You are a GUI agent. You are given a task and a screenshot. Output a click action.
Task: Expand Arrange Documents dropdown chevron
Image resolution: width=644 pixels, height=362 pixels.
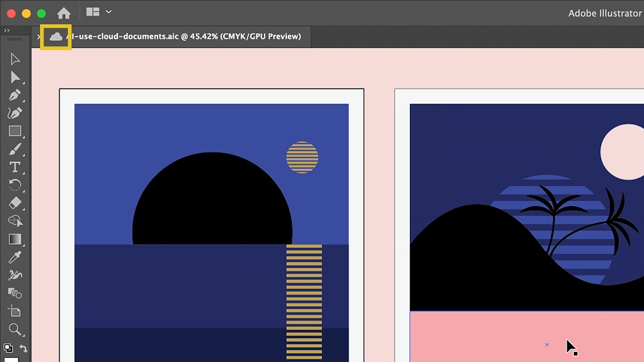click(109, 12)
